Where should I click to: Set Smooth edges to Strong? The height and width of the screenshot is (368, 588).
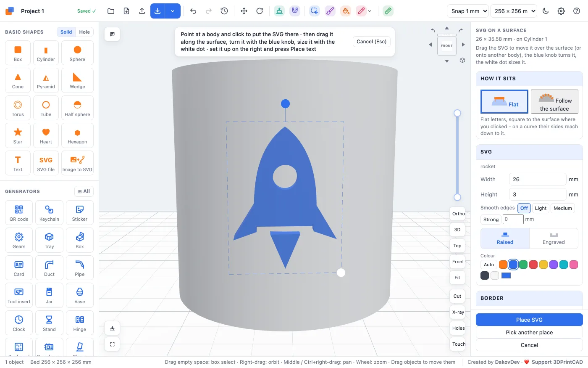(x=491, y=220)
